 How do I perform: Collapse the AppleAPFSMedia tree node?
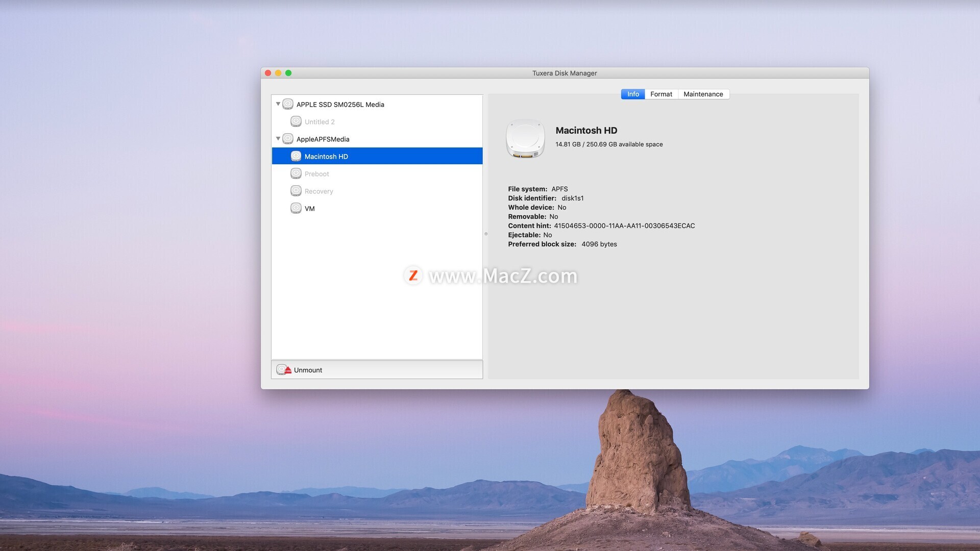tap(278, 139)
